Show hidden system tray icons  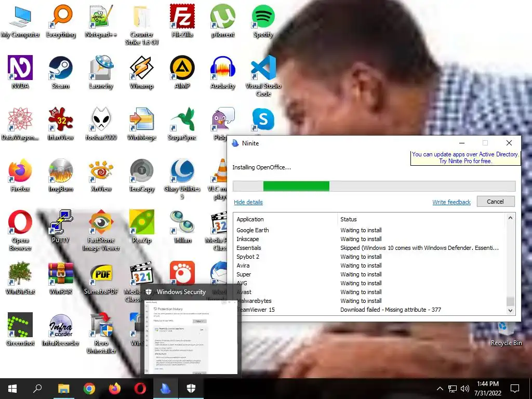(440, 389)
